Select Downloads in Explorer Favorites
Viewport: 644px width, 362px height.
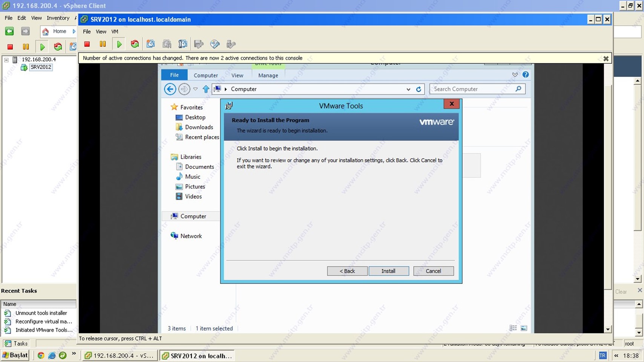[199, 127]
